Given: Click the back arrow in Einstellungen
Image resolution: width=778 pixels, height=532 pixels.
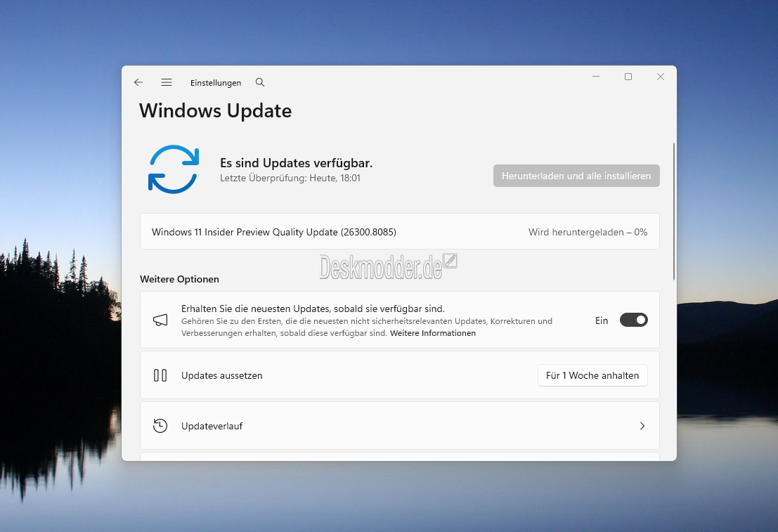Looking at the screenshot, I should [138, 82].
